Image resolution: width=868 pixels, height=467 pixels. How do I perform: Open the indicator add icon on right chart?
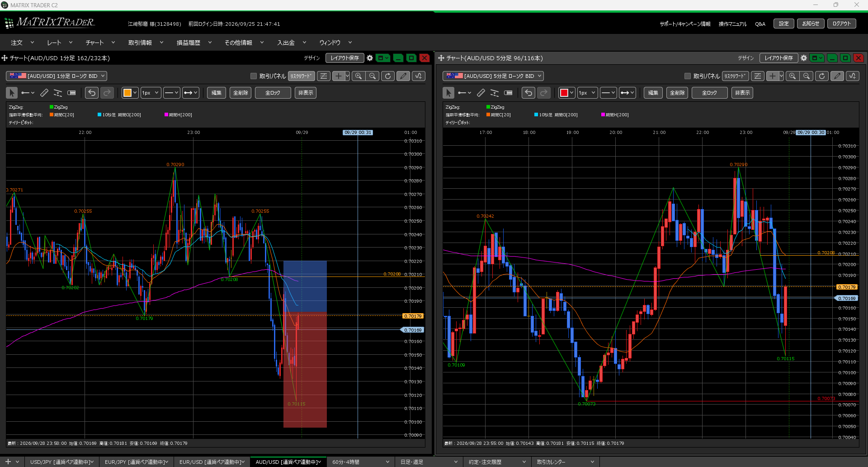point(853,76)
